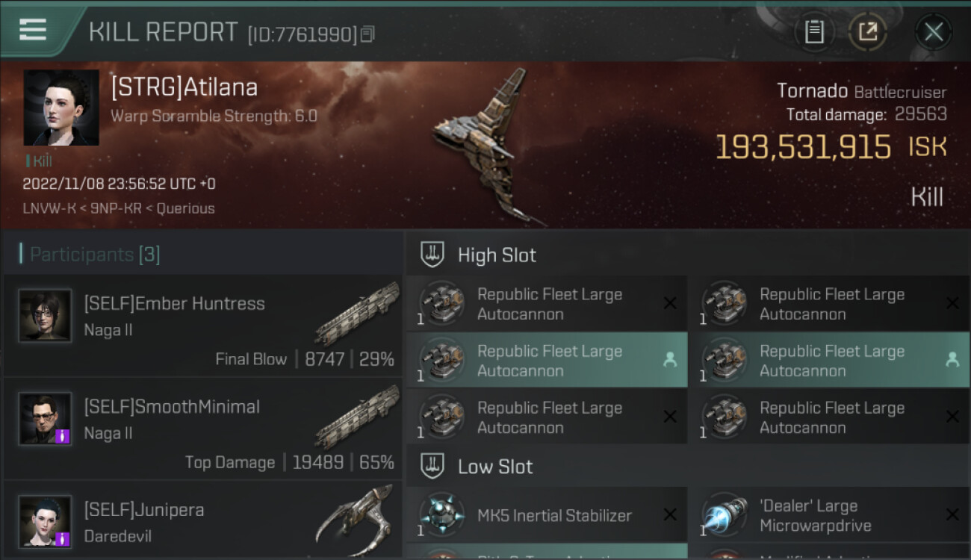
Task: Click the share export icon
Action: pyautogui.click(x=867, y=32)
